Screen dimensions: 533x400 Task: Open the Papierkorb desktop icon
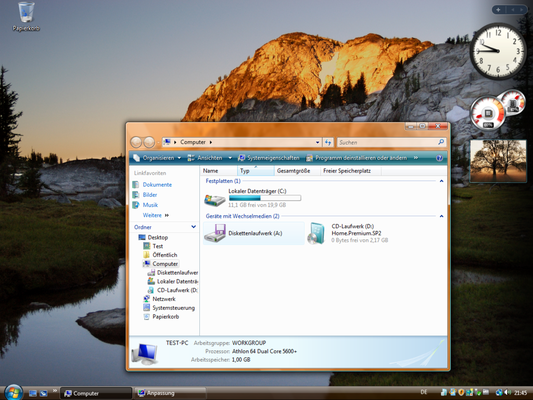(x=26, y=16)
